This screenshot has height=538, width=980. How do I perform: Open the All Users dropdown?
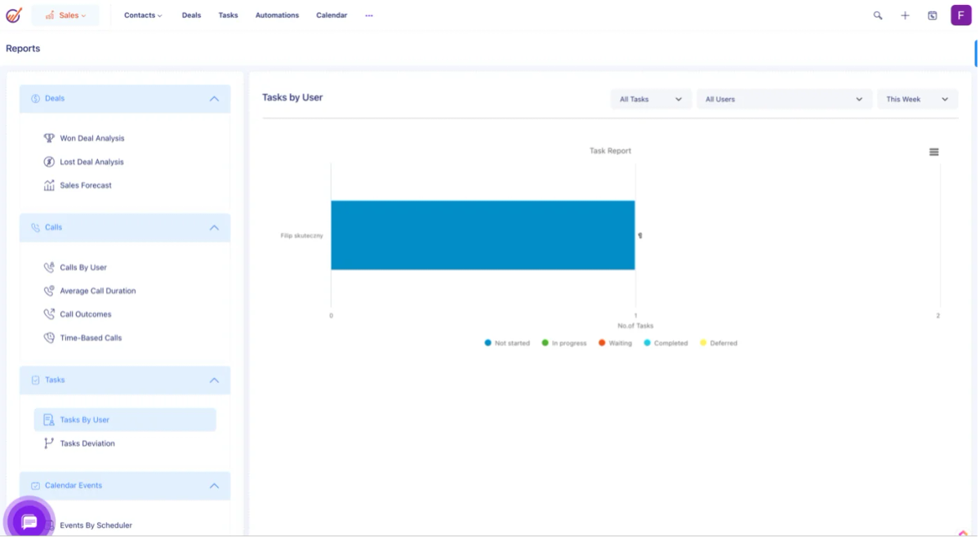click(784, 99)
